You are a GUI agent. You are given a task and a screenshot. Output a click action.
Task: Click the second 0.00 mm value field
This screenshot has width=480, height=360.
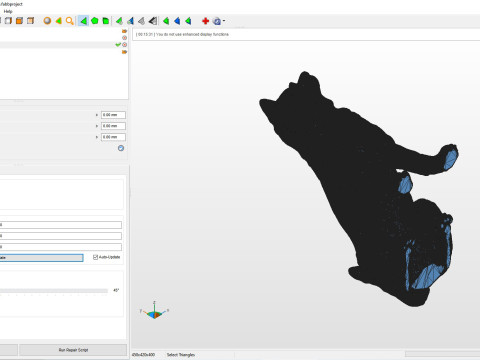113,126
